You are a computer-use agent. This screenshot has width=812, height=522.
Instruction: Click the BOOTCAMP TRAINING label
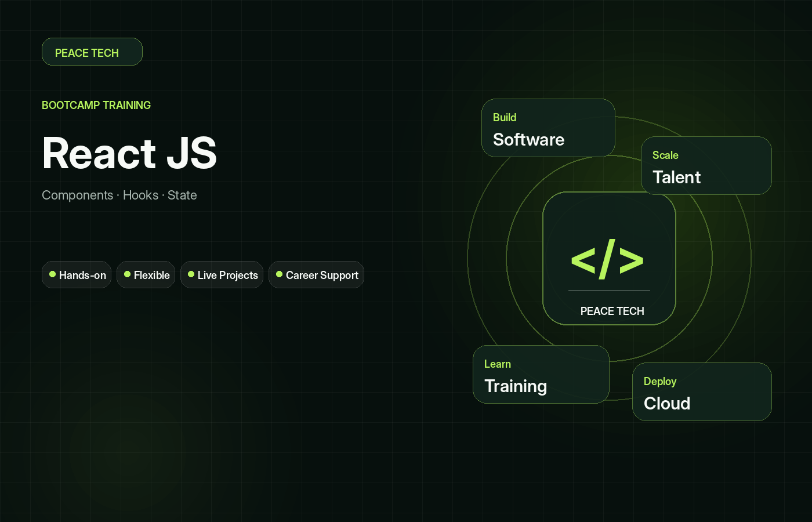coord(96,105)
